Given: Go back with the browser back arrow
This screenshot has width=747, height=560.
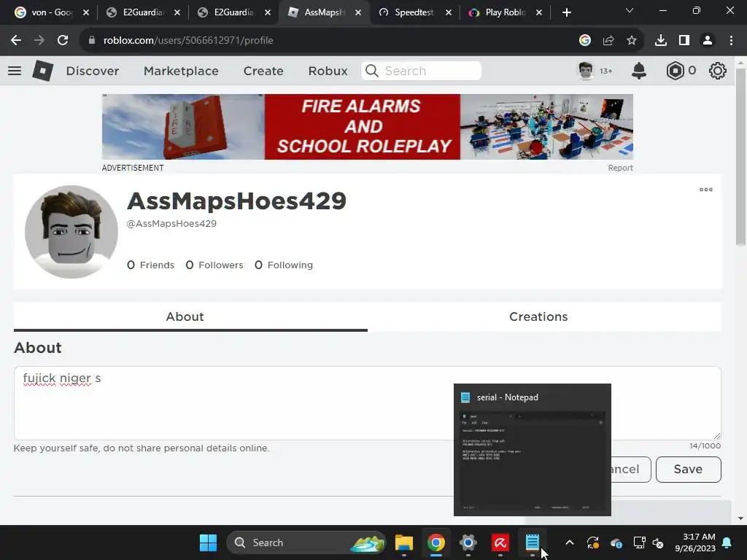Looking at the screenshot, I should pyautogui.click(x=16, y=41).
